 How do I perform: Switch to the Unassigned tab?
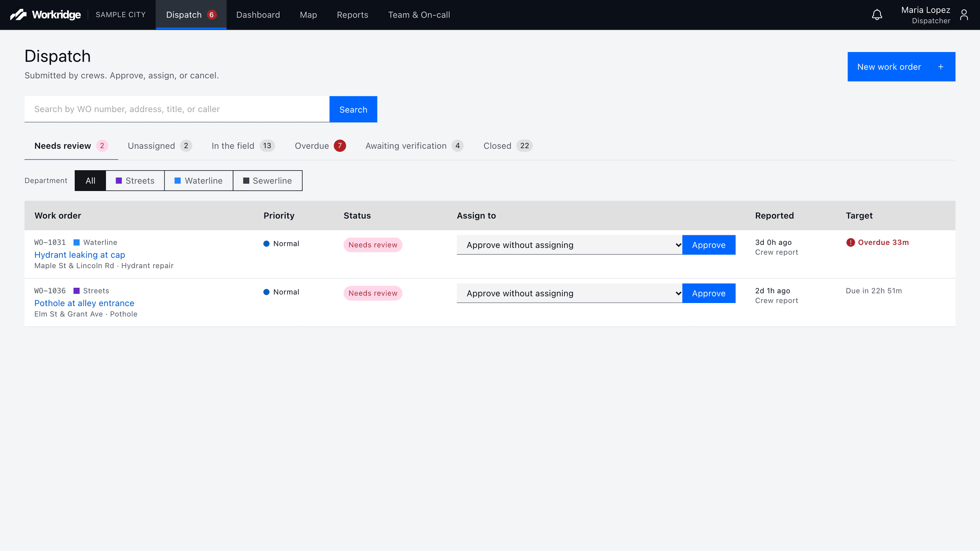pos(160,146)
